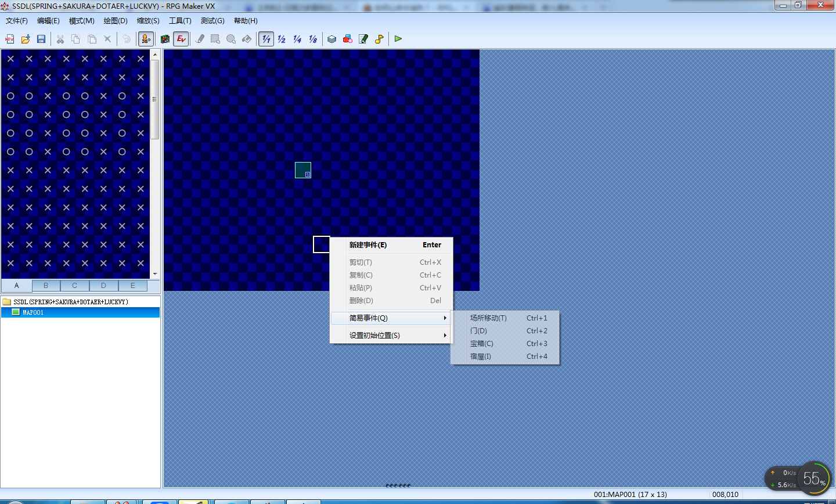Set zoom scale to 1/8

(313, 39)
